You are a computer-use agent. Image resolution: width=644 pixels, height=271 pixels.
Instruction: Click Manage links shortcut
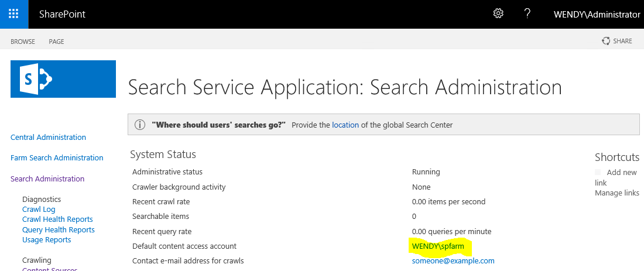click(x=617, y=193)
